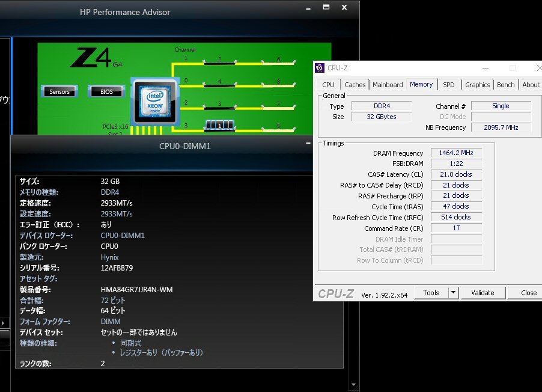Switch to the Graphics tab
542x392 pixels.
tap(477, 85)
